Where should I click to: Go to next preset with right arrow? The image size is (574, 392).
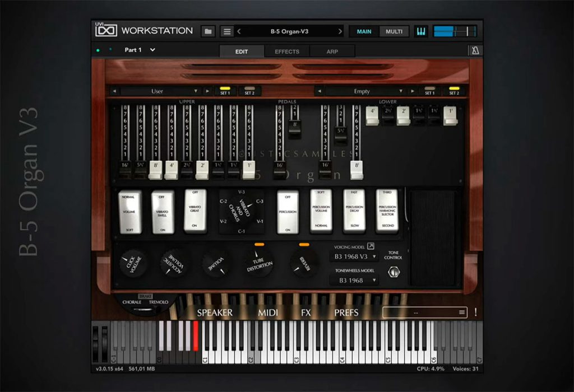340,31
